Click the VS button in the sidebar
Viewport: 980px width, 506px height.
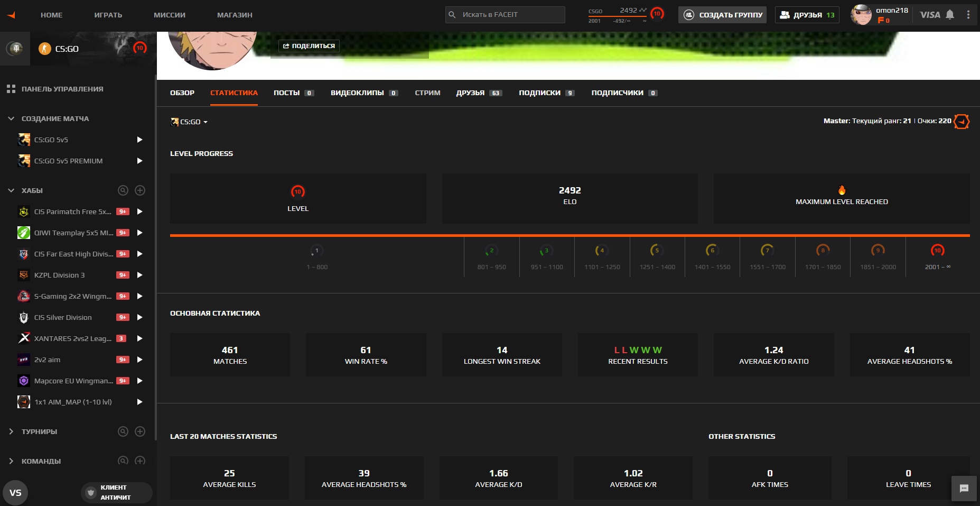(x=15, y=493)
